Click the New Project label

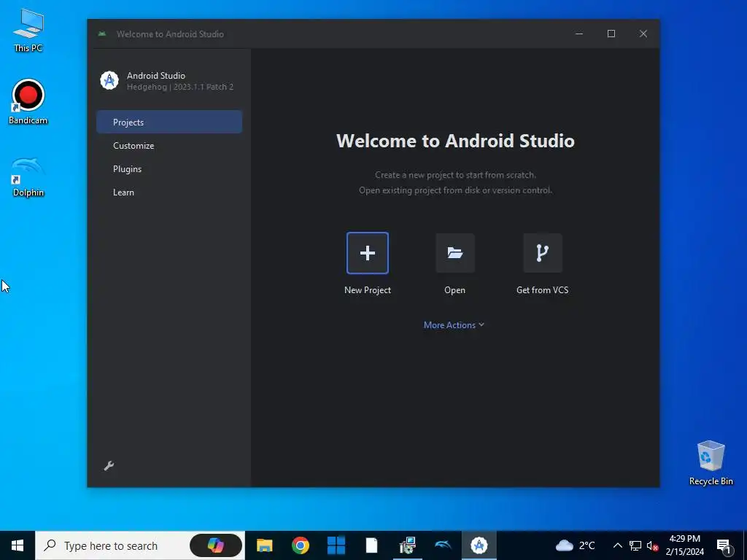368,290
